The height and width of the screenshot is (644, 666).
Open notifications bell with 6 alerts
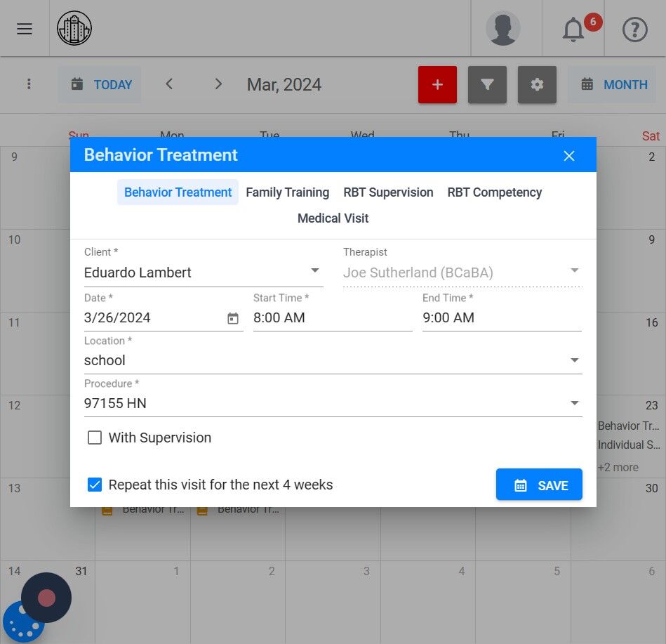[574, 29]
